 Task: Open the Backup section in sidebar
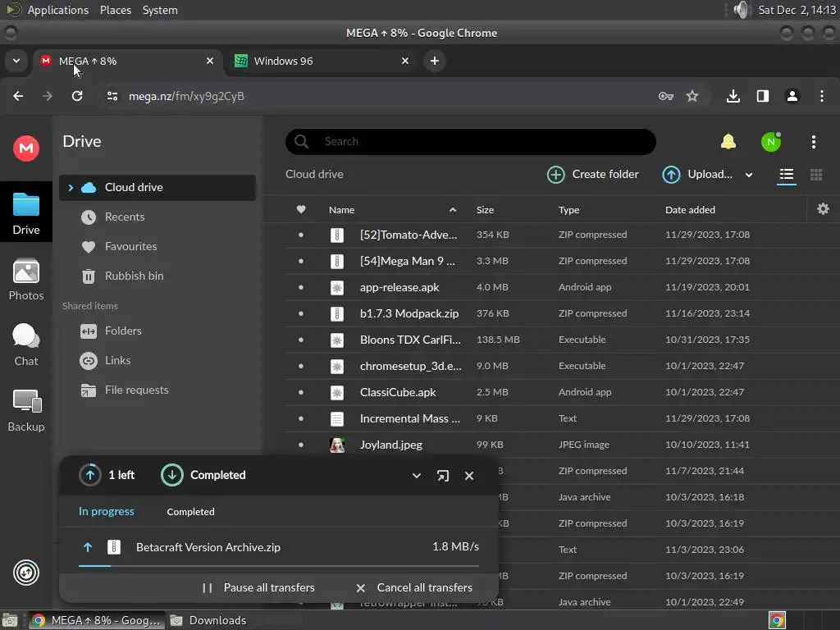(25, 411)
